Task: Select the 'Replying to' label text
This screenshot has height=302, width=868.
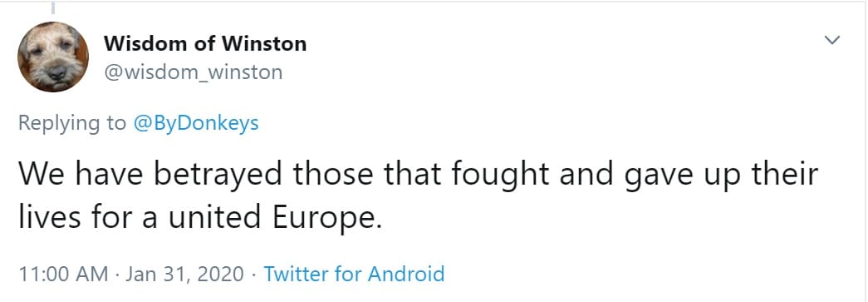Action: click(72, 123)
